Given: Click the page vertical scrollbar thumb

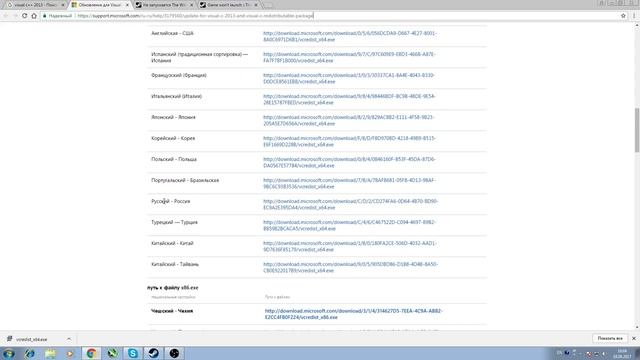Looking at the screenshot, I should click(x=637, y=130).
